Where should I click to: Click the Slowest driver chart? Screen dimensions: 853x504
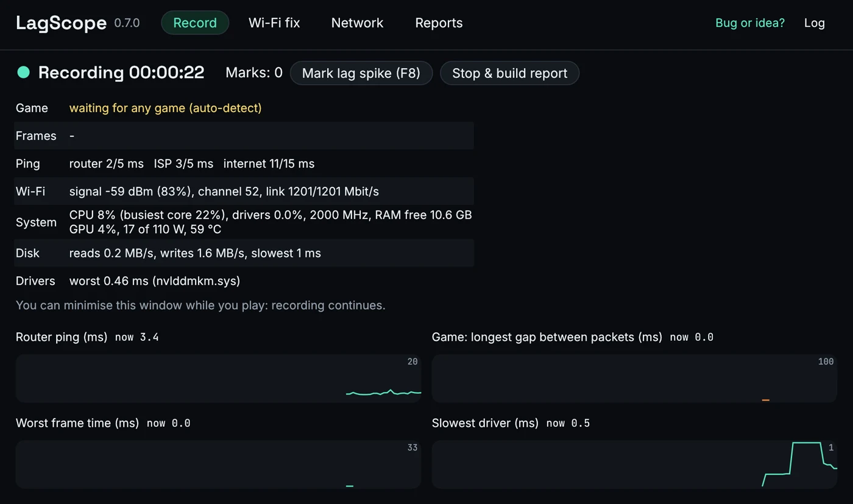tap(634, 464)
